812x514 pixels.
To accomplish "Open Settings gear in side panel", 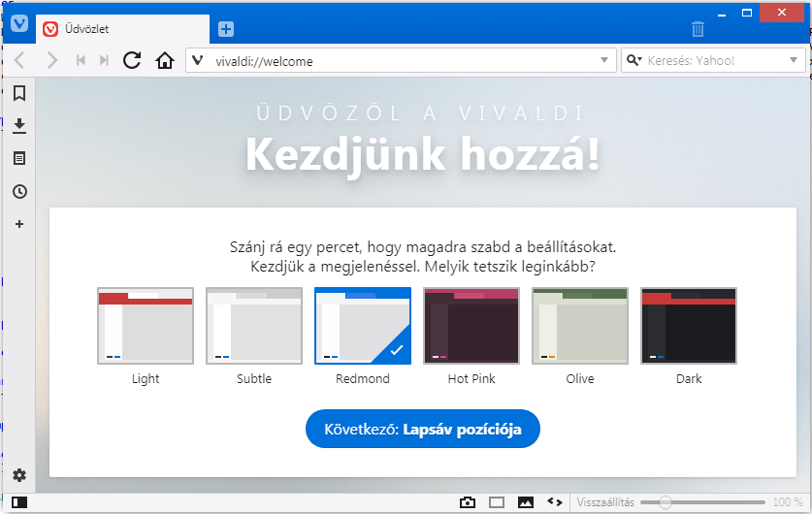I will point(19,475).
